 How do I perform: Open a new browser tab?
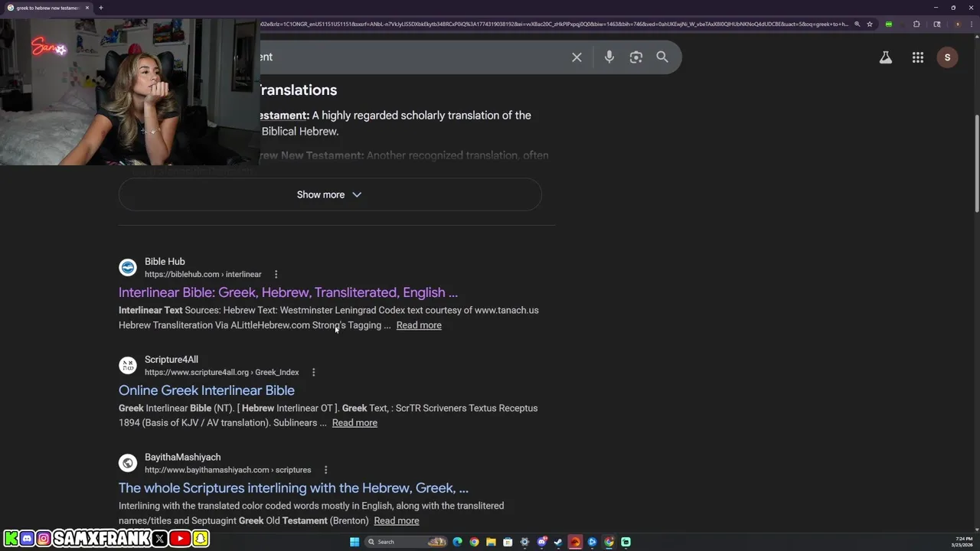pos(101,8)
